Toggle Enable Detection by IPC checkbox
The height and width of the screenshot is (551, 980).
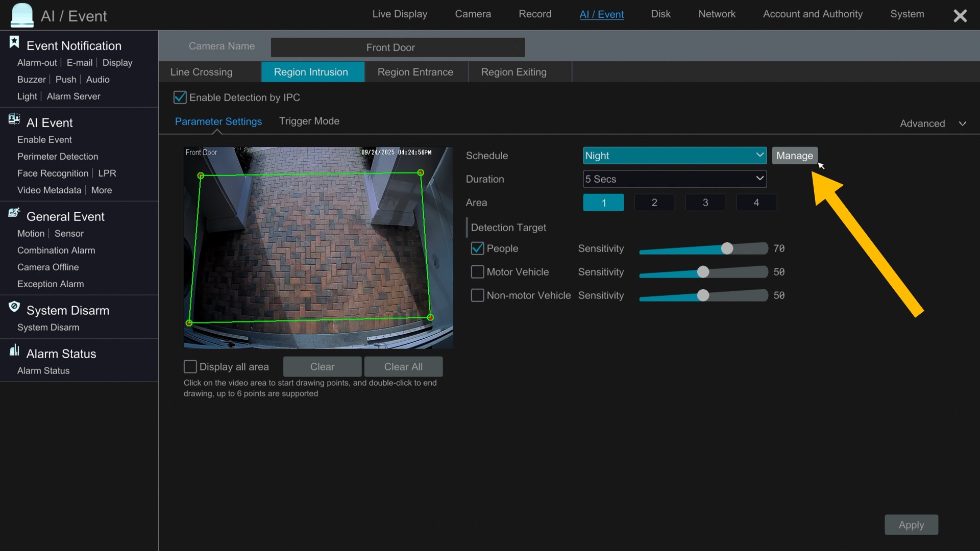coord(180,97)
